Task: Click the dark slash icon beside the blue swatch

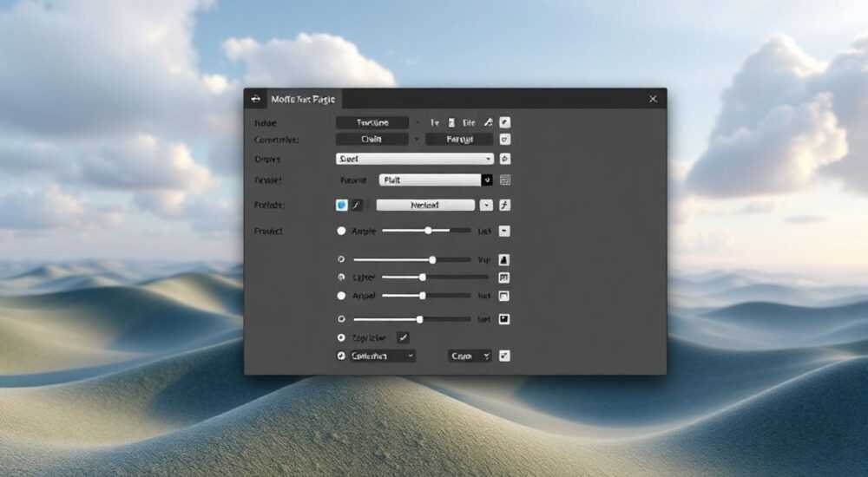Action: [x=357, y=206]
